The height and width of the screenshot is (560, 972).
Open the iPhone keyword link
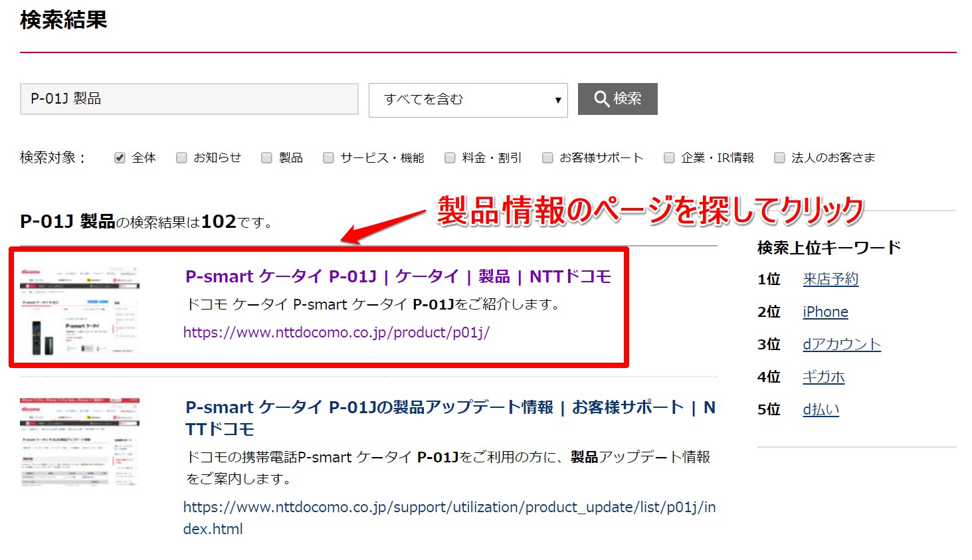825,312
